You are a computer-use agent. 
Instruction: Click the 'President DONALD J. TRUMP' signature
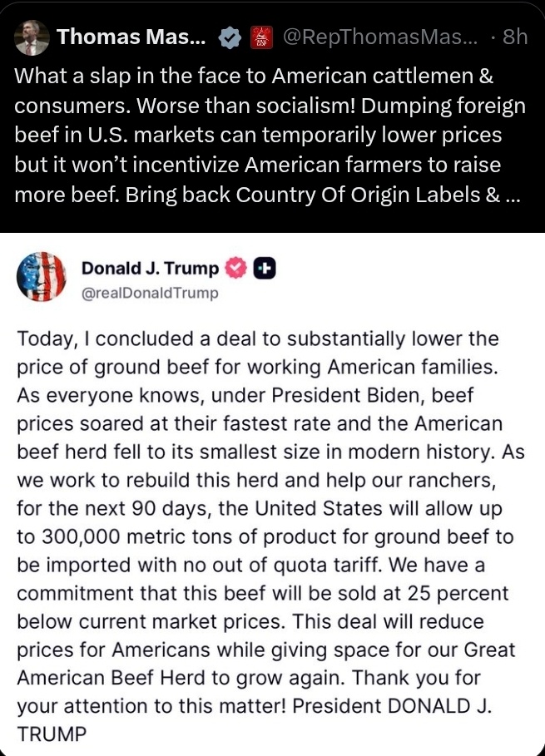254,720
